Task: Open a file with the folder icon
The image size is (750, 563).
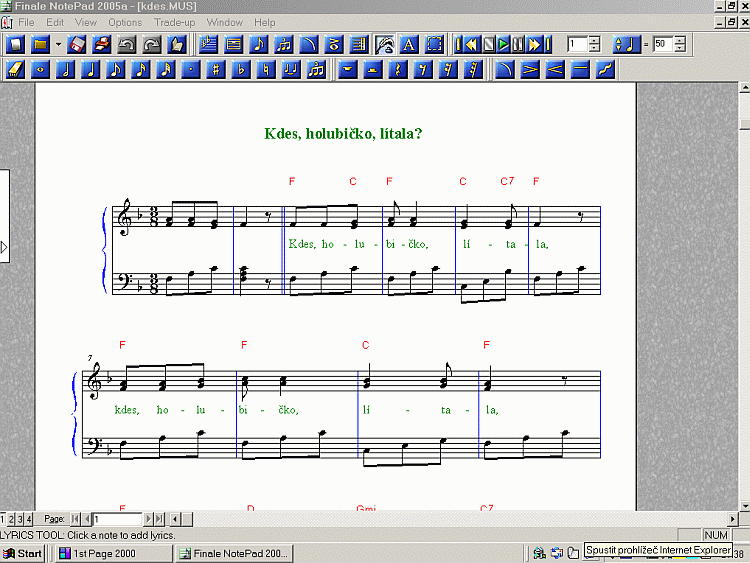Action: (x=41, y=44)
